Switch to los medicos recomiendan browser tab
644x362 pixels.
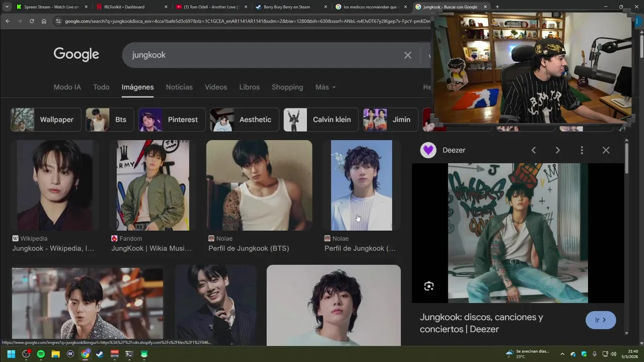(371, 7)
